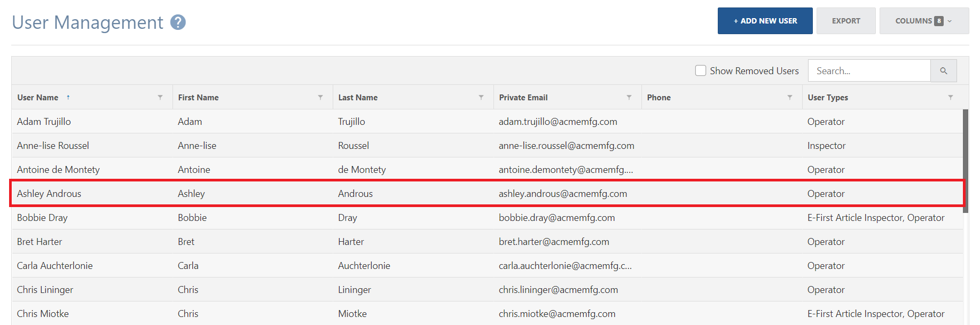The image size is (980, 325).
Task: Sort by the User Name column header
Action: [x=37, y=97]
